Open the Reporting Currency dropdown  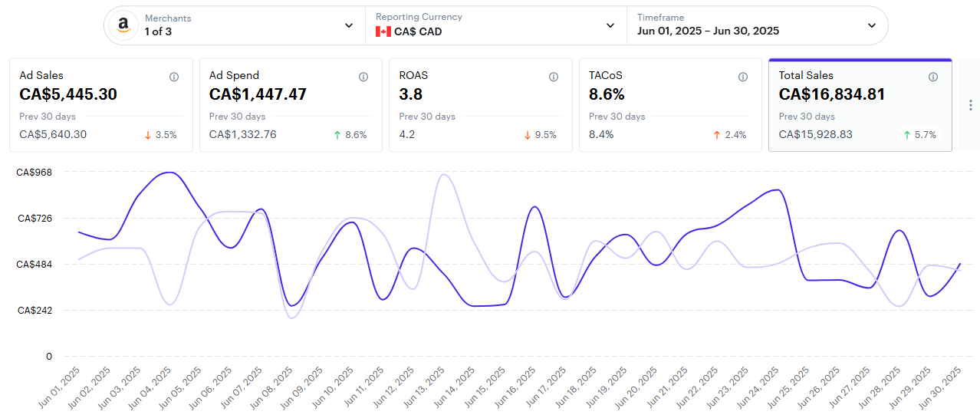610,25
